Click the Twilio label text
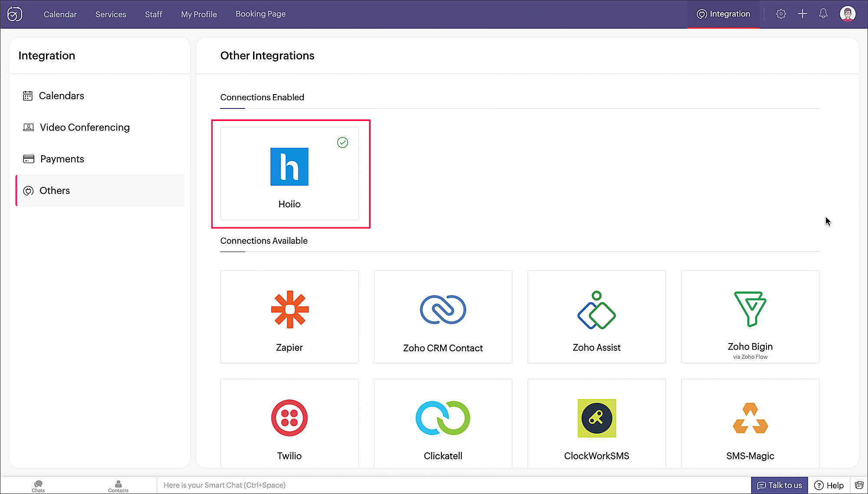This screenshot has width=868, height=494. [289, 456]
